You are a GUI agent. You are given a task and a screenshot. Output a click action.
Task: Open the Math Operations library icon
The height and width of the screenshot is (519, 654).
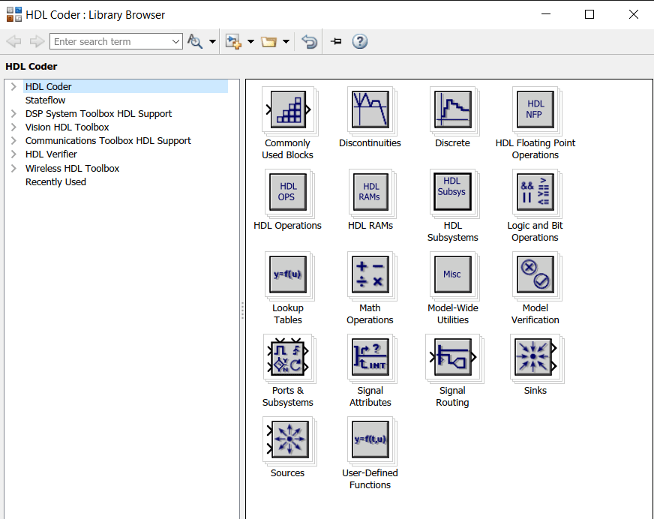[x=370, y=275]
